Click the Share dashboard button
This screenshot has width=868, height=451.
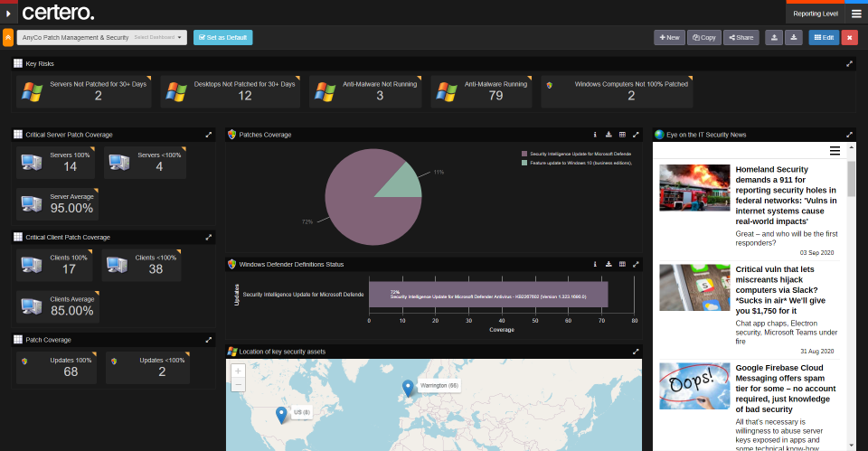click(741, 37)
